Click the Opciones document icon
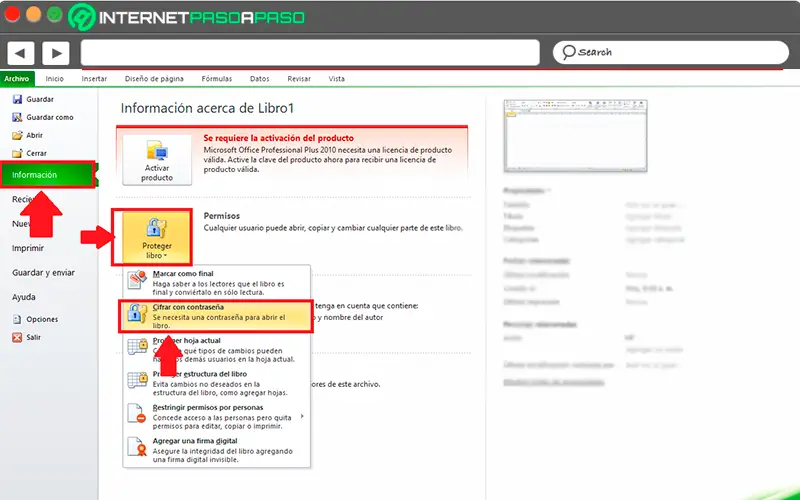 click(17, 319)
